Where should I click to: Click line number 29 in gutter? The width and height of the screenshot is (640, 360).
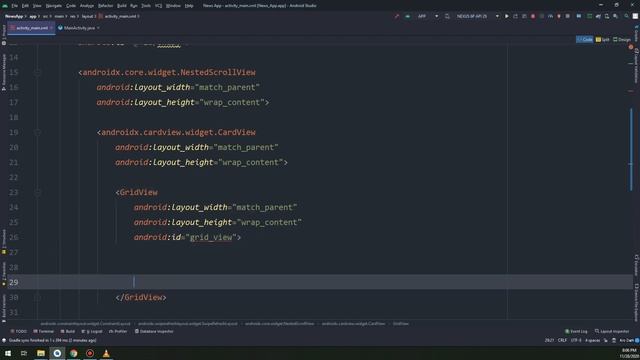(x=13, y=282)
